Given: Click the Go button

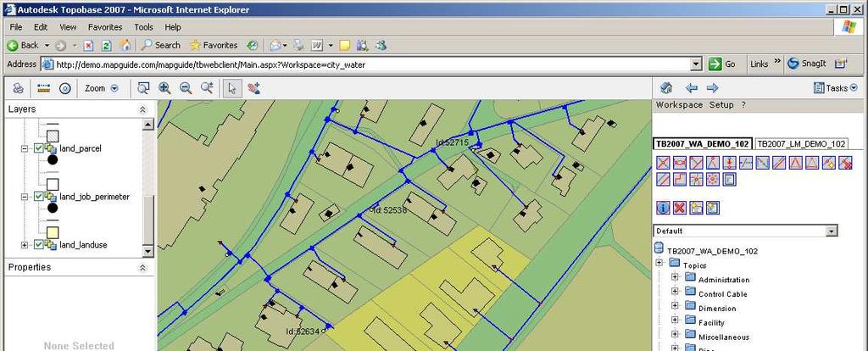Looking at the screenshot, I should point(722,64).
